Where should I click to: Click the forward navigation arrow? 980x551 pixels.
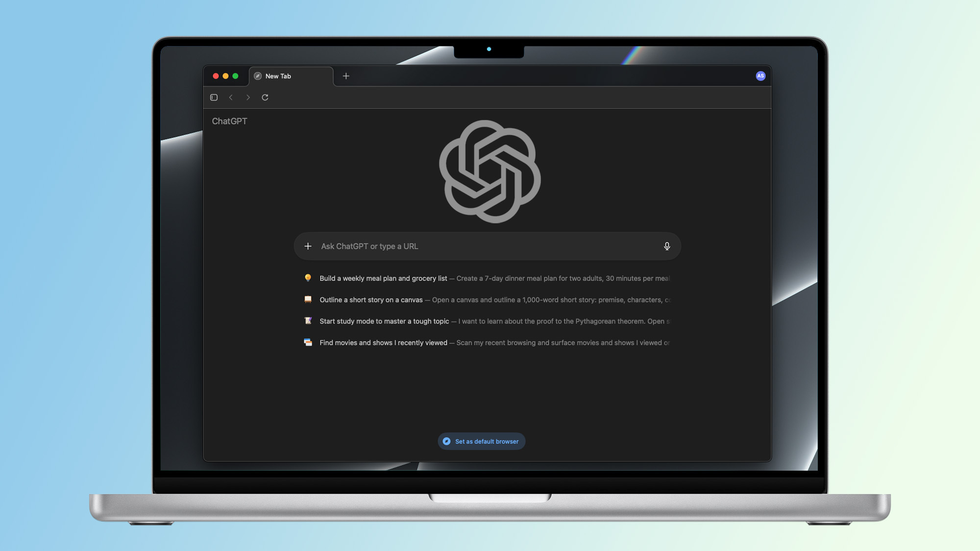tap(248, 97)
